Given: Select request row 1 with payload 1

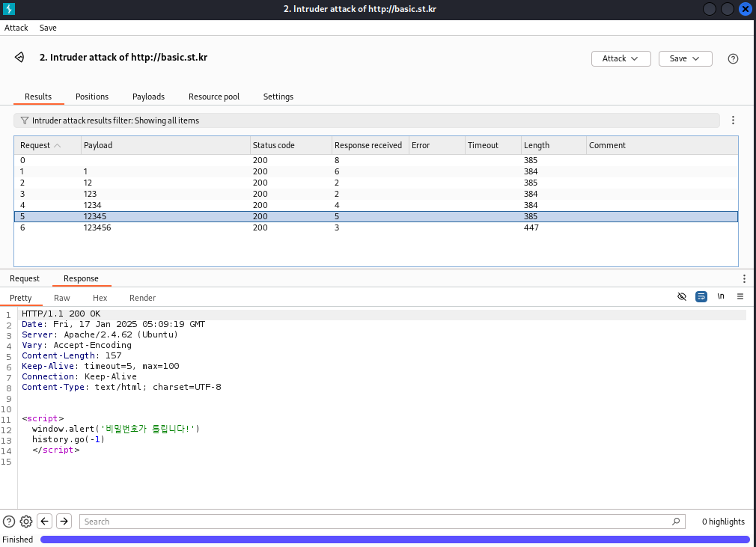Looking at the screenshot, I should 376,171.
